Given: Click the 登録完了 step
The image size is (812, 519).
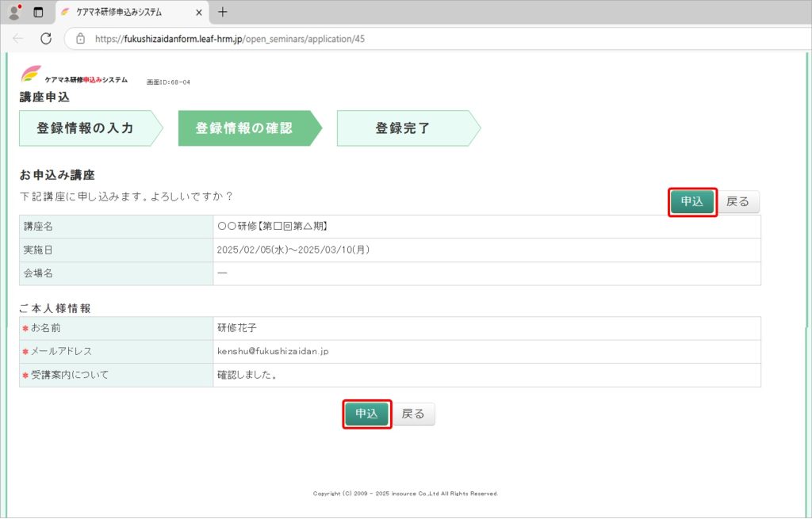Looking at the screenshot, I should [403, 128].
